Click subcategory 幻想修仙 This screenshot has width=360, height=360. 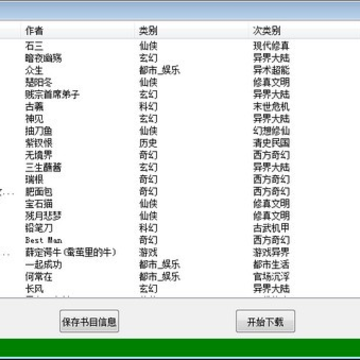(x=271, y=131)
